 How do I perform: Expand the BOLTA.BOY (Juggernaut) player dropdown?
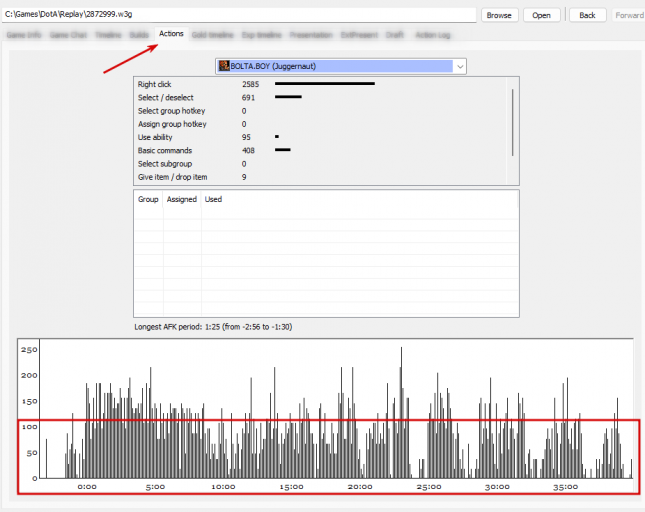coord(460,66)
